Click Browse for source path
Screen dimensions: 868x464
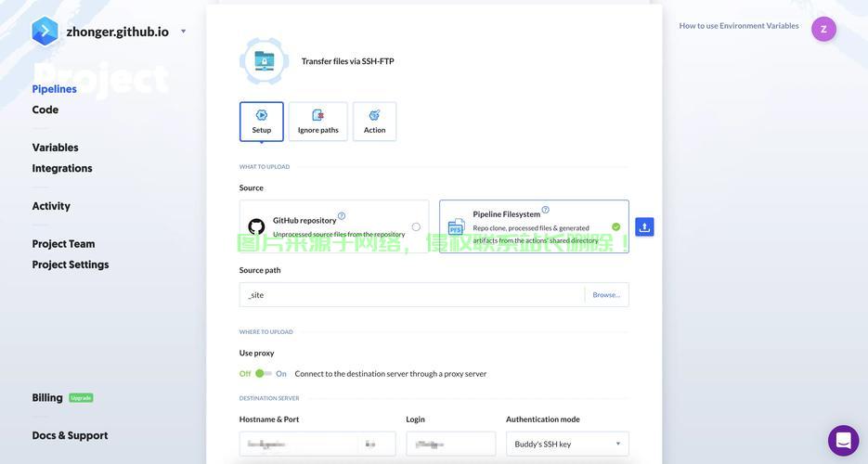coord(606,295)
